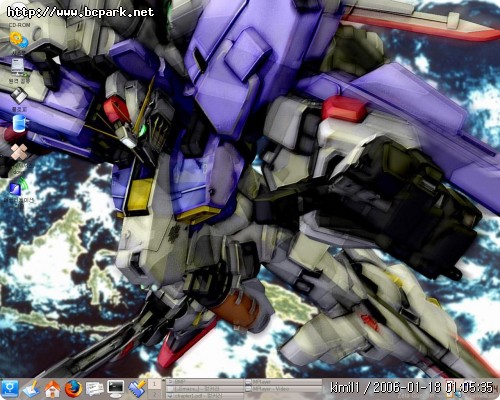Open the blue cylinder drive desktop icon

(x=19, y=123)
